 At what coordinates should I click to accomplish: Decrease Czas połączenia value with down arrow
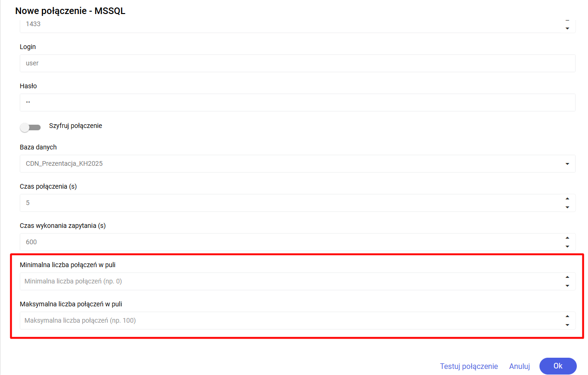[567, 207]
